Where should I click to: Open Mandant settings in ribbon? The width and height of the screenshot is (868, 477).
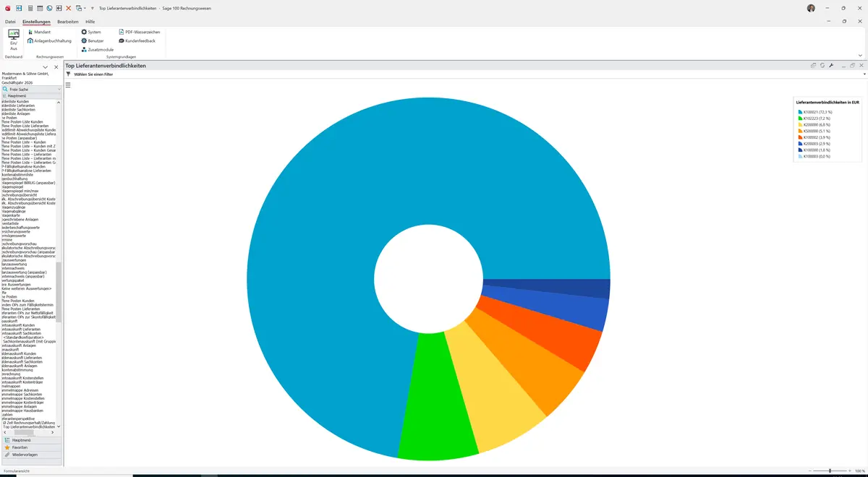click(x=39, y=32)
